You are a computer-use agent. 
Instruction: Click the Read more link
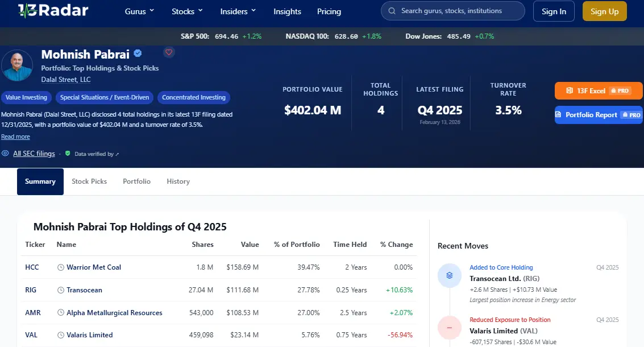[15, 137]
